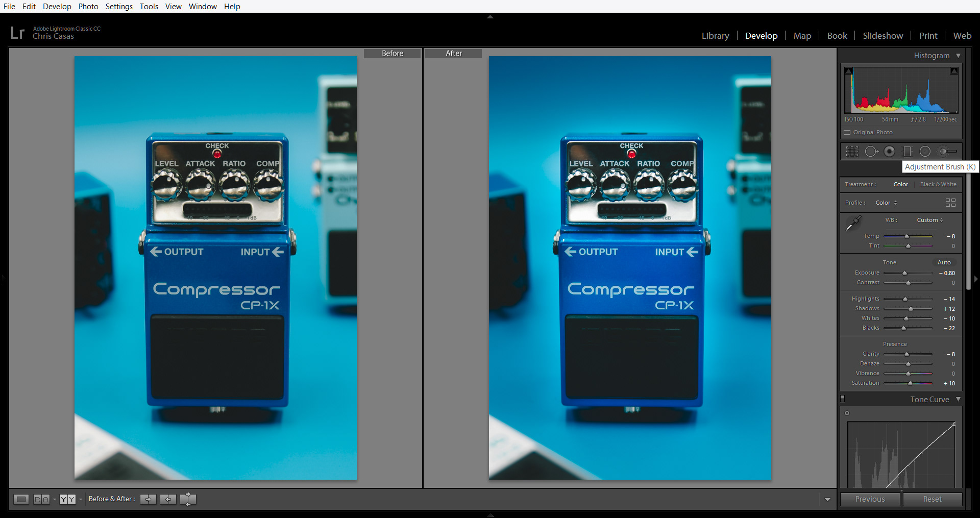Open the Profile Color dropdown
The width and height of the screenshot is (980, 518).
tap(886, 203)
